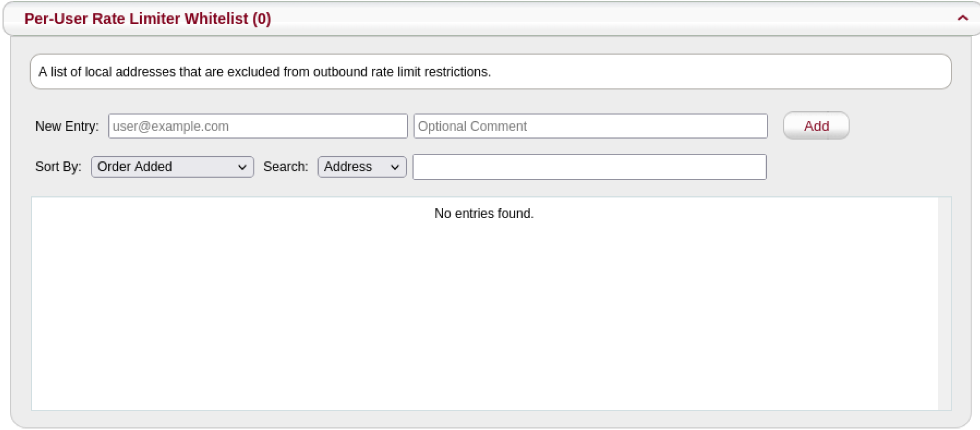Click the No entries found message
The width and height of the screenshot is (980, 430).
click(x=484, y=214)
